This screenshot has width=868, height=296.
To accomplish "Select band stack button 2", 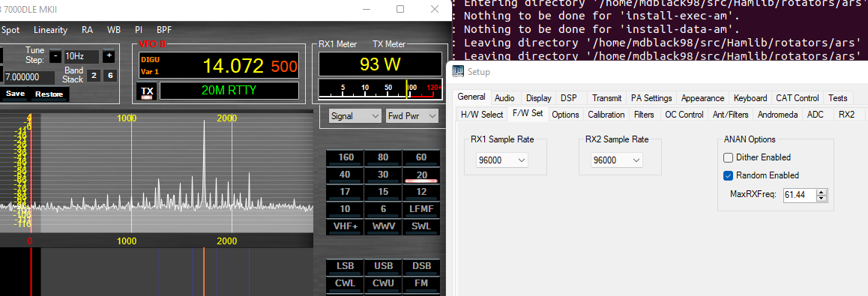I will coord(94,76).
